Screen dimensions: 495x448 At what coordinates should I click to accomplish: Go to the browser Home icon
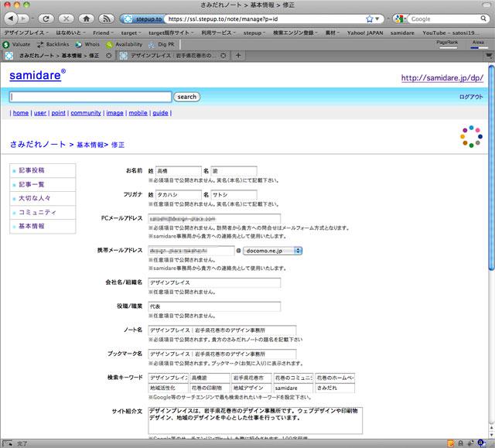point(86,18)
